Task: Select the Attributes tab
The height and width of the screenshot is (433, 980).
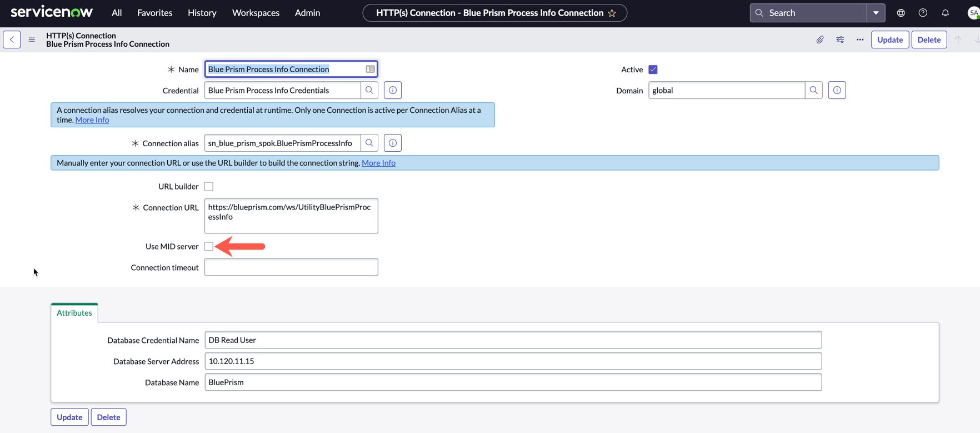Action: pos(74,313)
